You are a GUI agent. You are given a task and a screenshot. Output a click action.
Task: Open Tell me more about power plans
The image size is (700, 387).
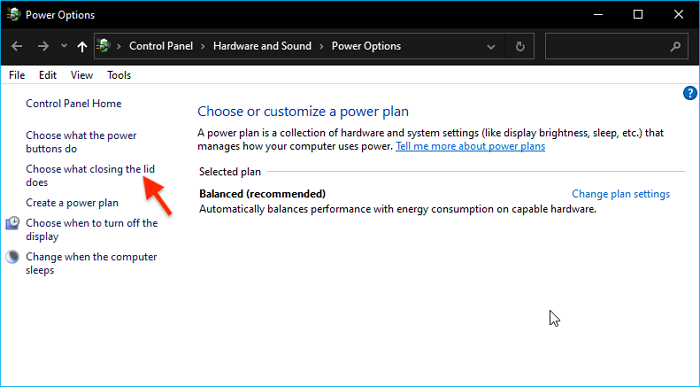(470, 146)
